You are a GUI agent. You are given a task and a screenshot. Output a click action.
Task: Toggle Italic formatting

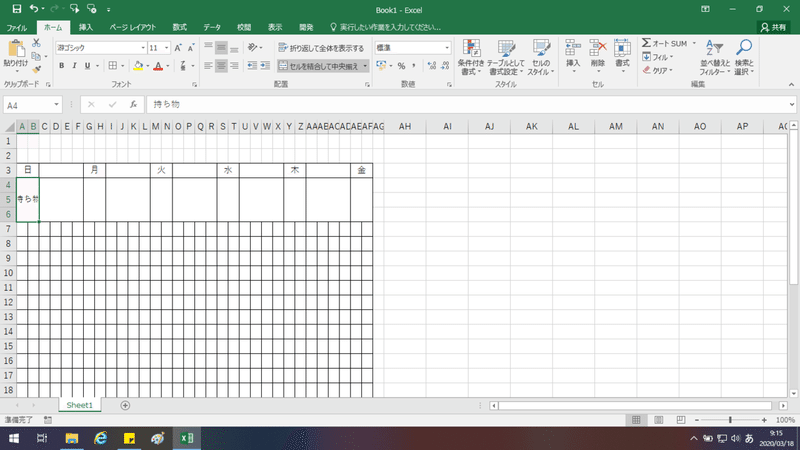coord(74,66)
